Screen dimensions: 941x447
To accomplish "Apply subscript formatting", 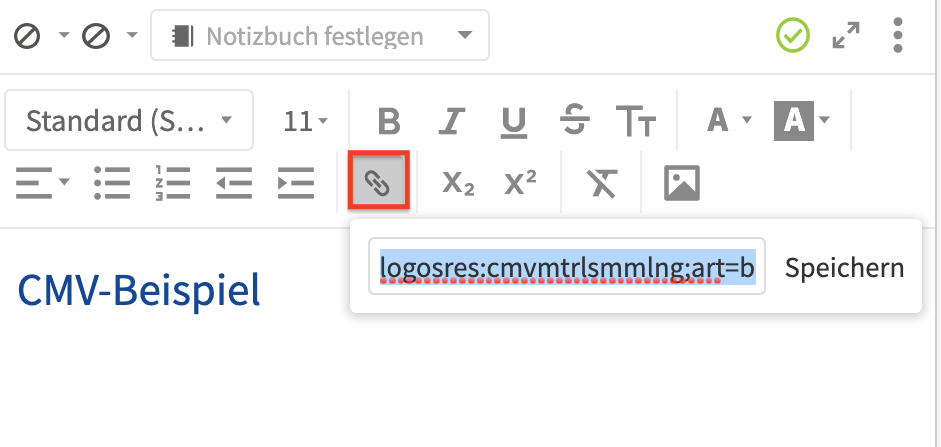I will 458,183.
